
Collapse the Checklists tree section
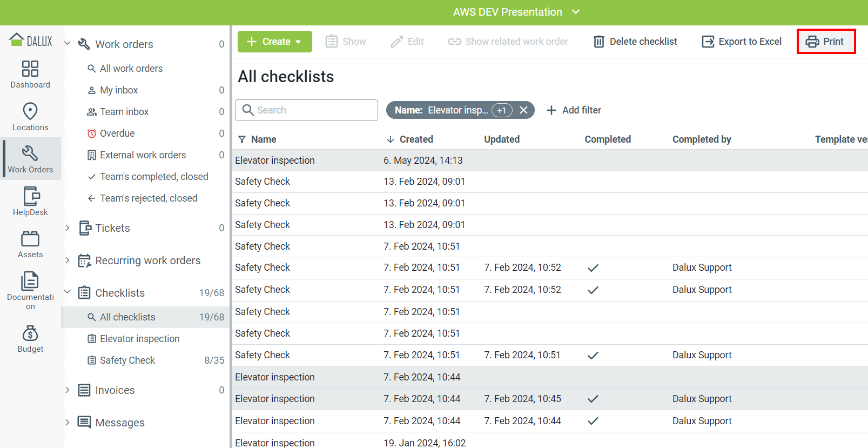68,292
